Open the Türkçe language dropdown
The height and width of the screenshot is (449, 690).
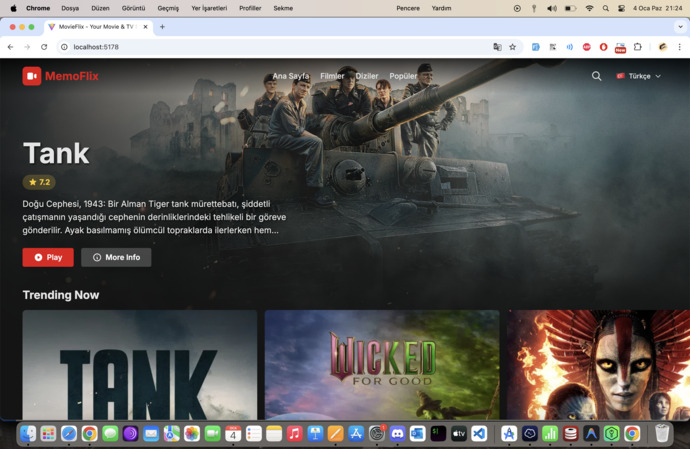point(639,76)
